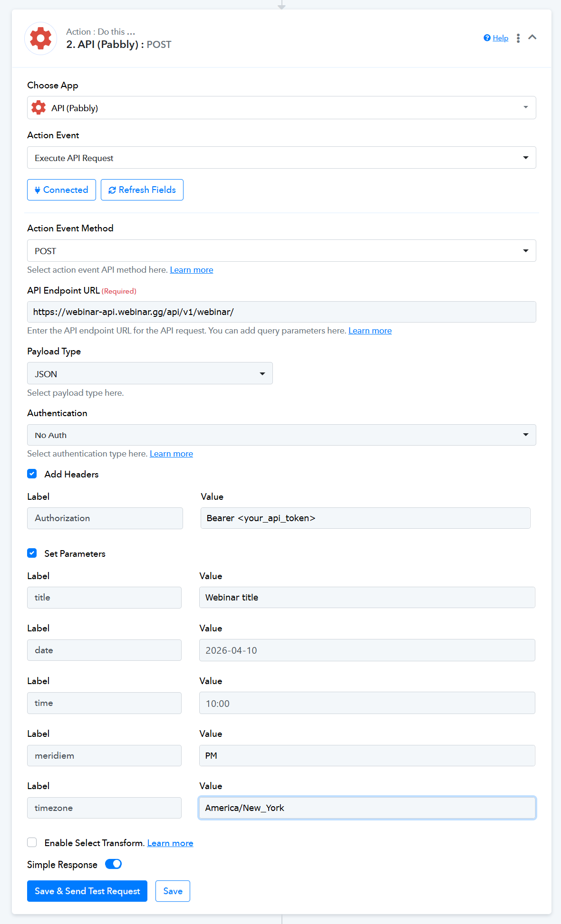Click the time parameter label field
The width and height of the screenshot is (561, 924).
coord(104,703)
